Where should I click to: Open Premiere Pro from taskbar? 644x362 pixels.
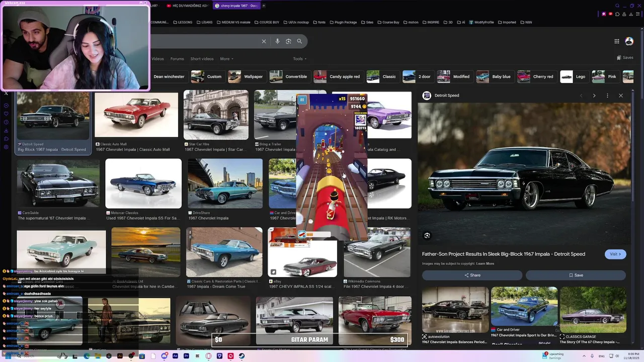pos(186,356)
